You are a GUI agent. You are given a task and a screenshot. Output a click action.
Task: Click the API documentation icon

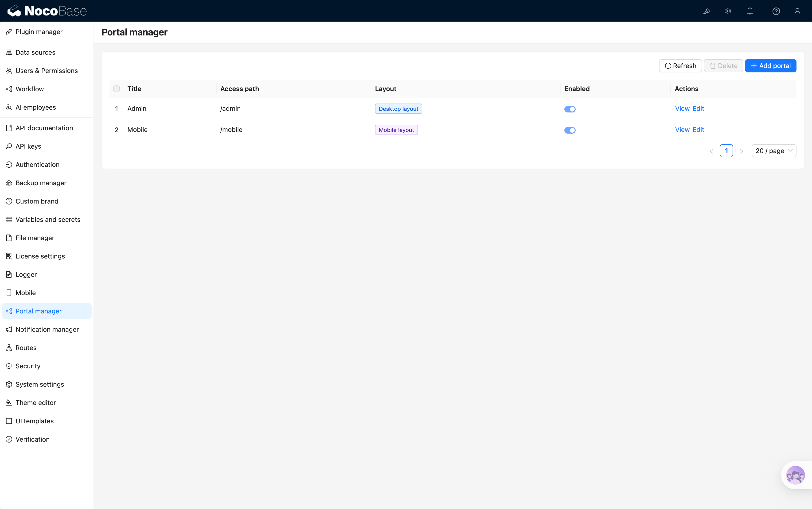pyautogui.click(x=9, y=128)
